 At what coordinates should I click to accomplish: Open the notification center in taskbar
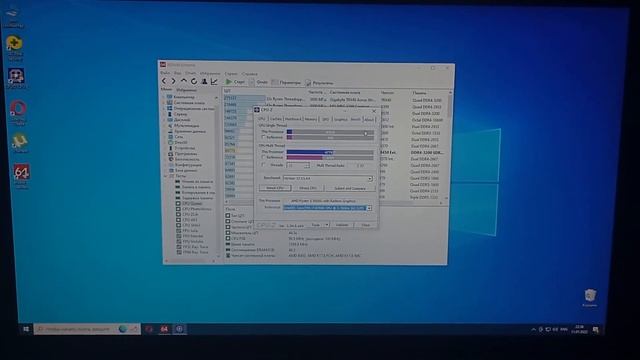click(x=596, y=330)
